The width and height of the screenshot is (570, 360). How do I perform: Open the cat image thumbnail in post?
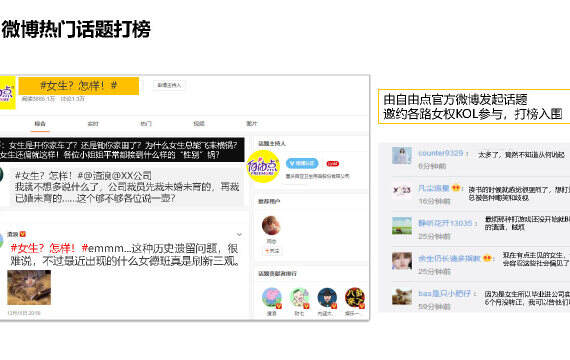click(29, 287)
